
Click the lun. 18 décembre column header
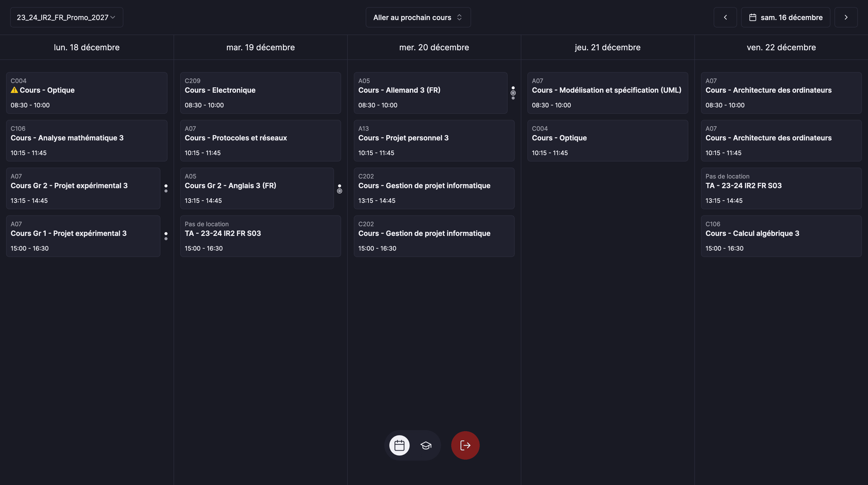coord(87,47)
